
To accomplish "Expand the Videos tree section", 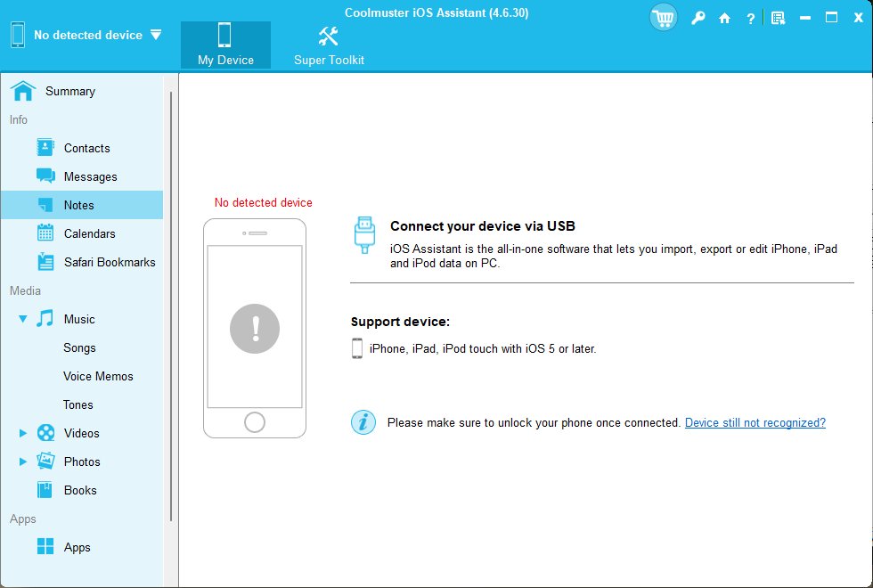I will pos(23,433).
